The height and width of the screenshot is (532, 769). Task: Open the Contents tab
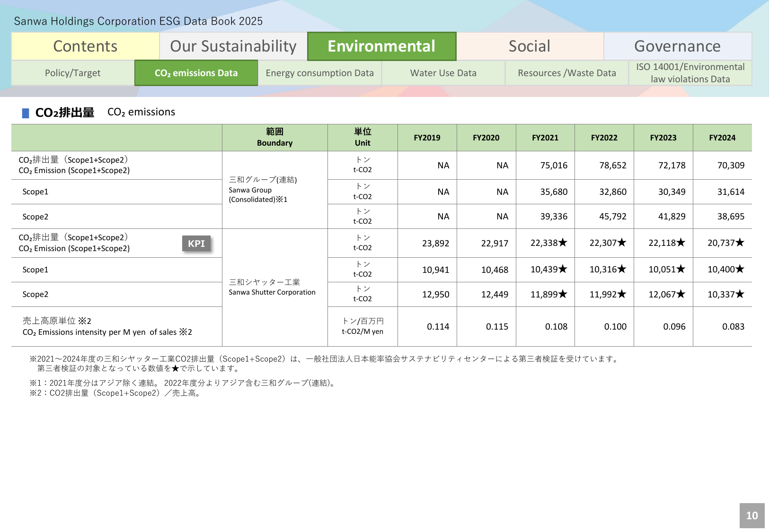85,46
